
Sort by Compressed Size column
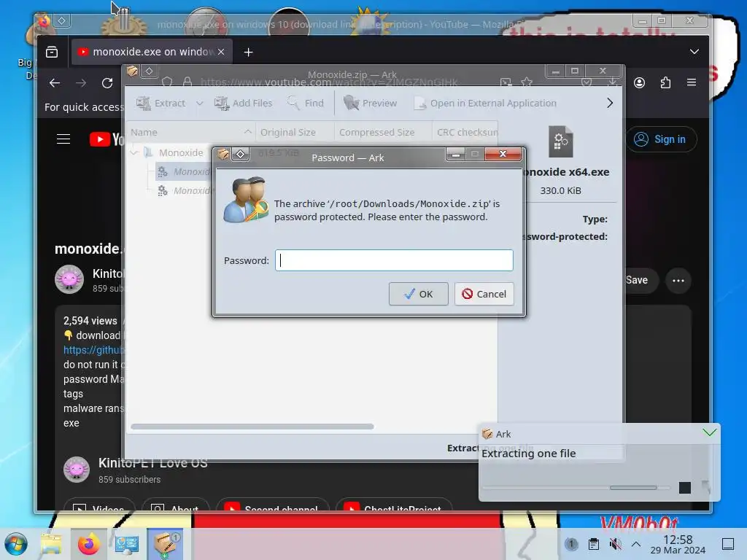[x=384, y=133]
